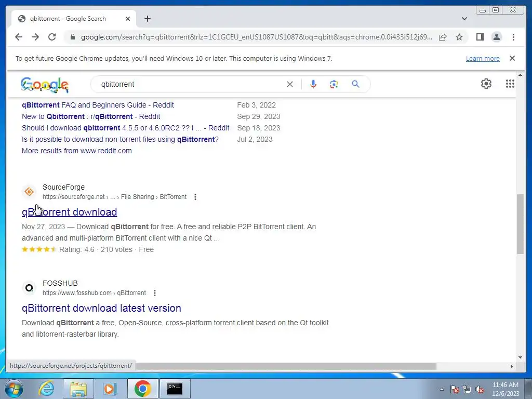
Task: Bookmark this tab with the star
Action: coord(459,37)
